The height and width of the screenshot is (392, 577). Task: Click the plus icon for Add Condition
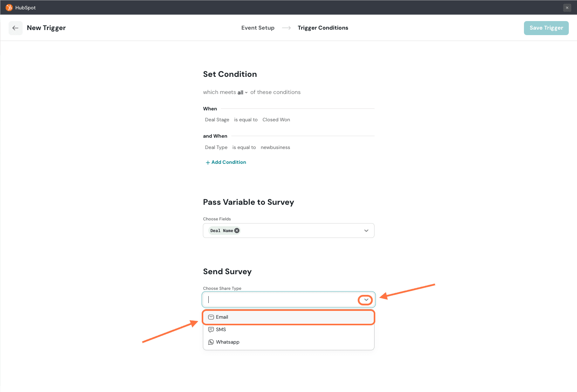tap(208, 163)
